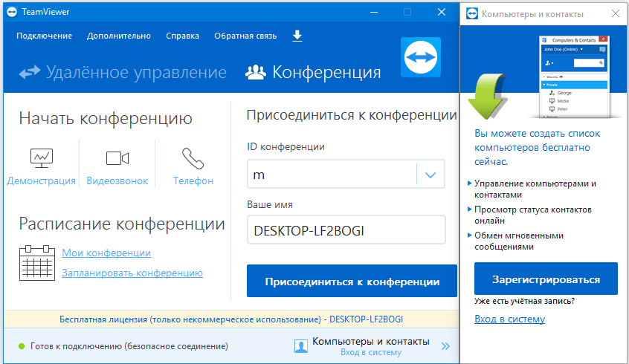Start a video call via Видеозвонок icon
Screen dimensions: 629x364
[x=117, y=157]
